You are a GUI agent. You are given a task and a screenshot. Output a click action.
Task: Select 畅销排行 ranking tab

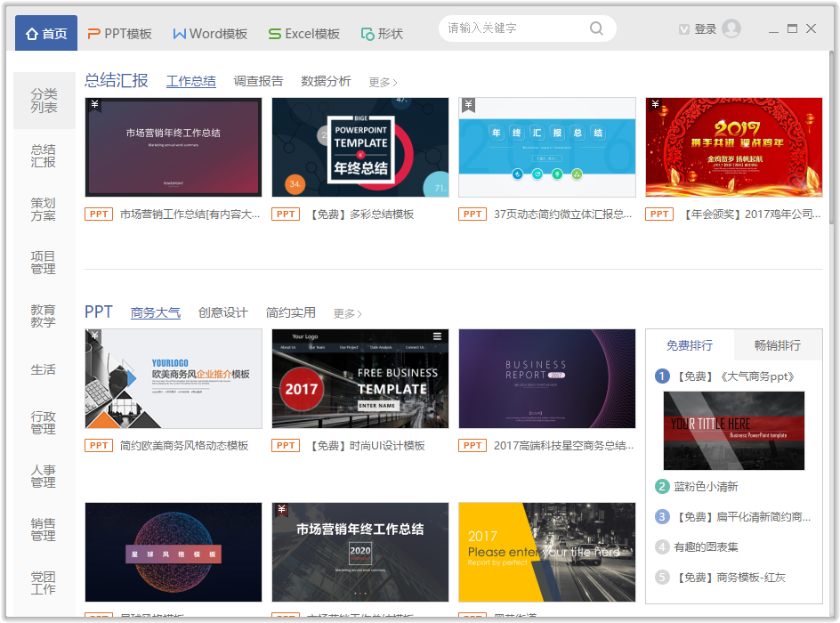(778, 345)
